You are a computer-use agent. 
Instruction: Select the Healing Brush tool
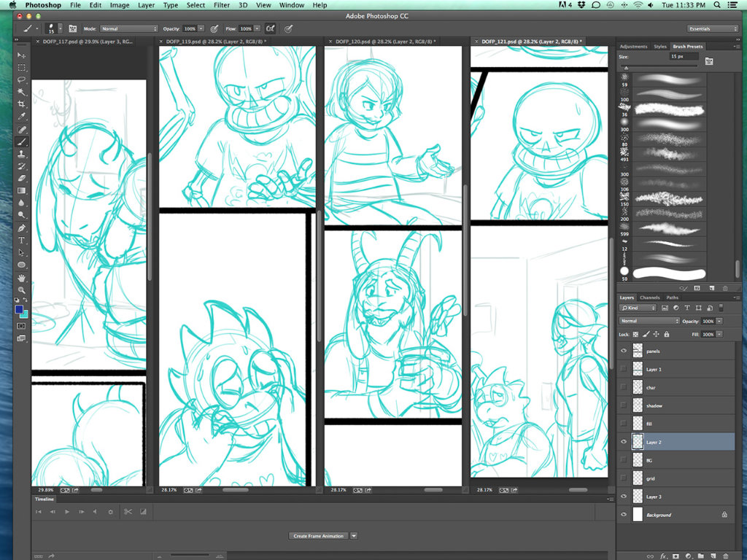21,130
